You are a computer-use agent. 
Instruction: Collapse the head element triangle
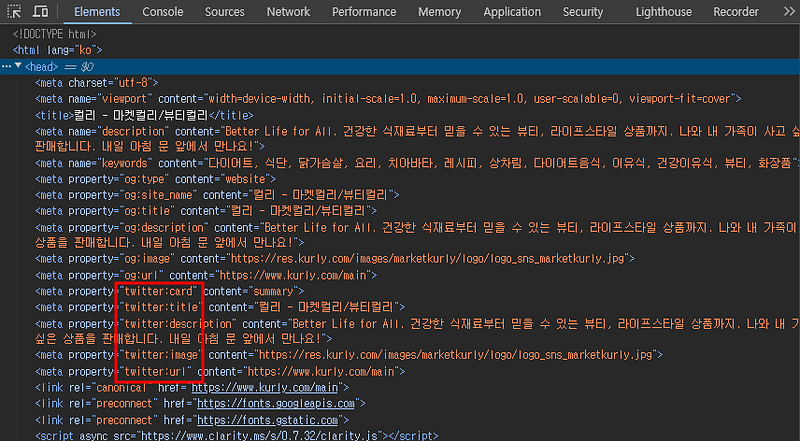18,66
